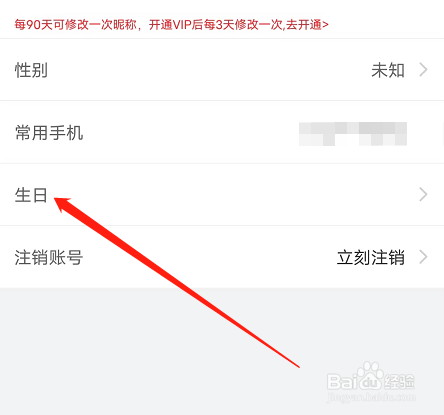Tap the Bai text of Baidu logo

pyautogui.click(x=341, y=382)
